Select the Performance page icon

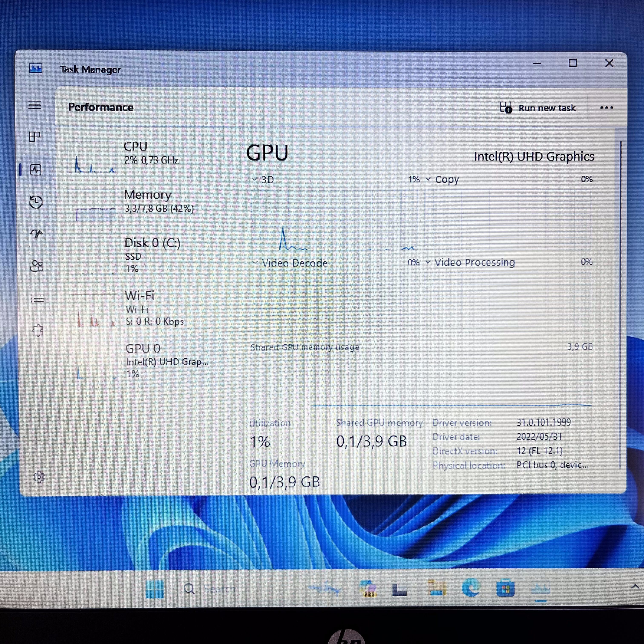point(36,170)
